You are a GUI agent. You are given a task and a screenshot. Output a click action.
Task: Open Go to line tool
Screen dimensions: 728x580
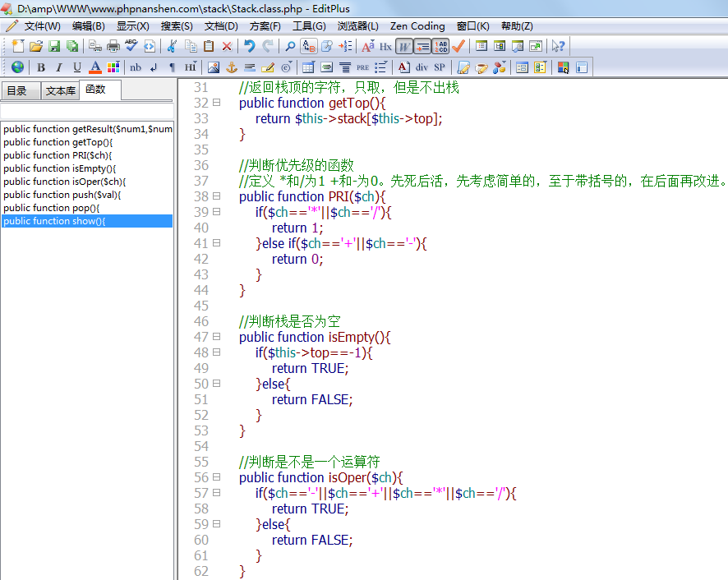click(x=345, y=46)
